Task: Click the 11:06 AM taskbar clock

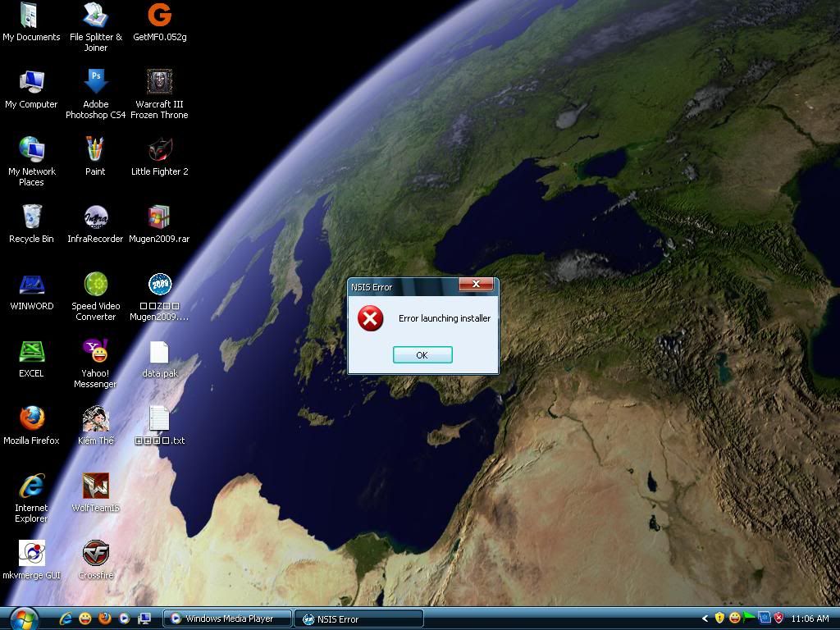Action: [x=810, y=619]
